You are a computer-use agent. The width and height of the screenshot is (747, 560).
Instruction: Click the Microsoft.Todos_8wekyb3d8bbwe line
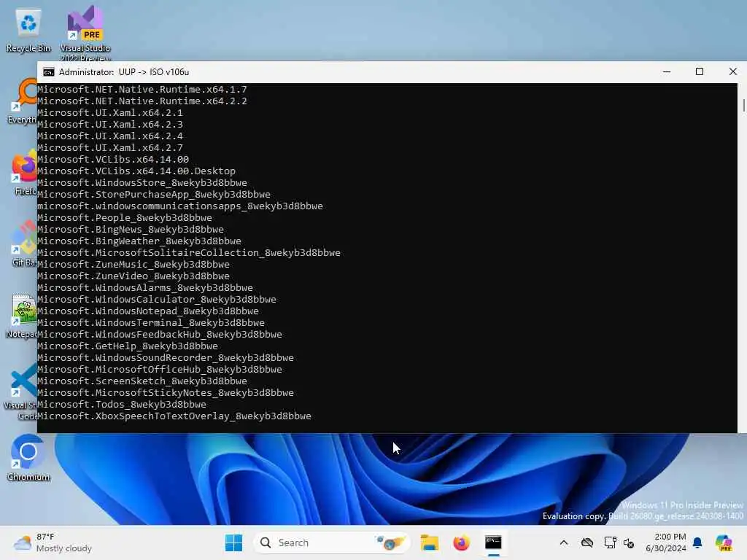pos(122,405)
